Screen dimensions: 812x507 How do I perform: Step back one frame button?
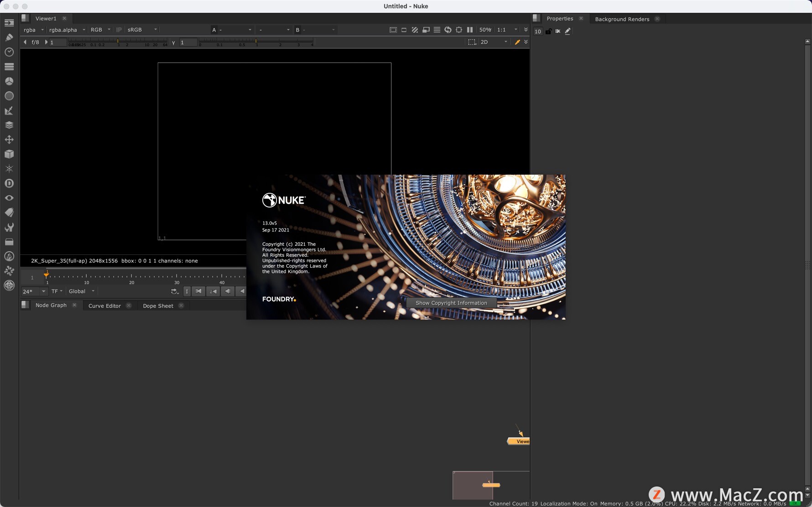tap(228, 291)
